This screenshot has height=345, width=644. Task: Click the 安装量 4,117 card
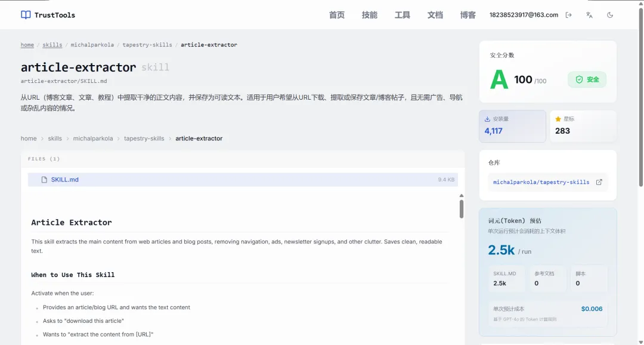512,126
